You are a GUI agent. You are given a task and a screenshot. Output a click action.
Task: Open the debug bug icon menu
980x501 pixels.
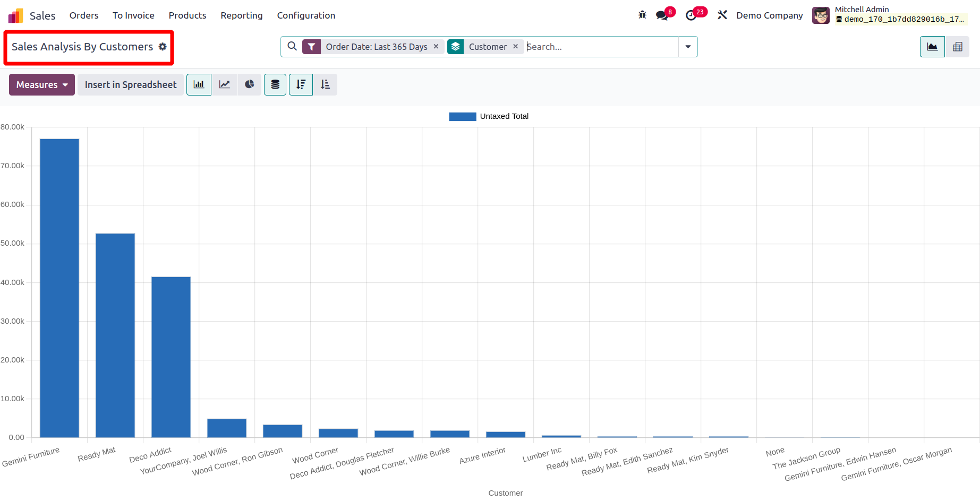[x=642, y=15]
